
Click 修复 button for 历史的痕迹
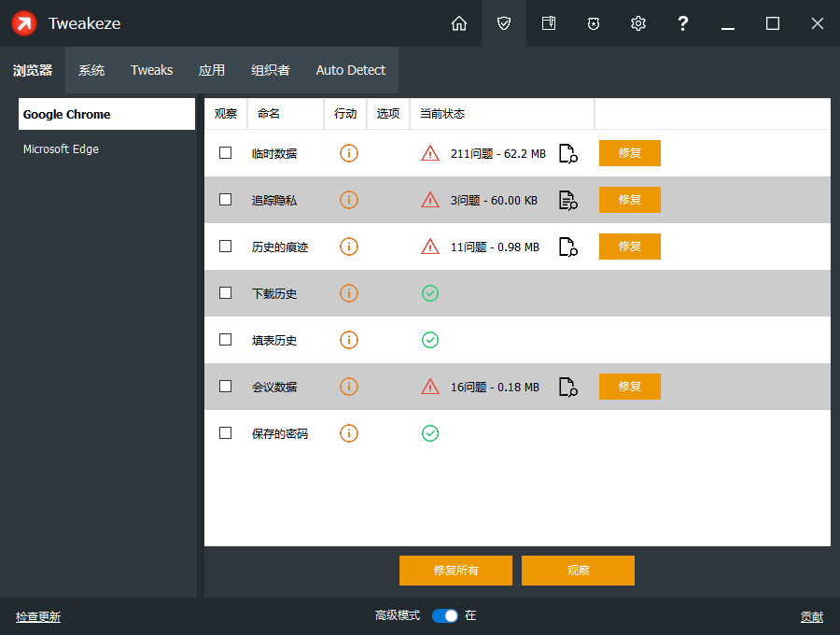coord(629,247)
